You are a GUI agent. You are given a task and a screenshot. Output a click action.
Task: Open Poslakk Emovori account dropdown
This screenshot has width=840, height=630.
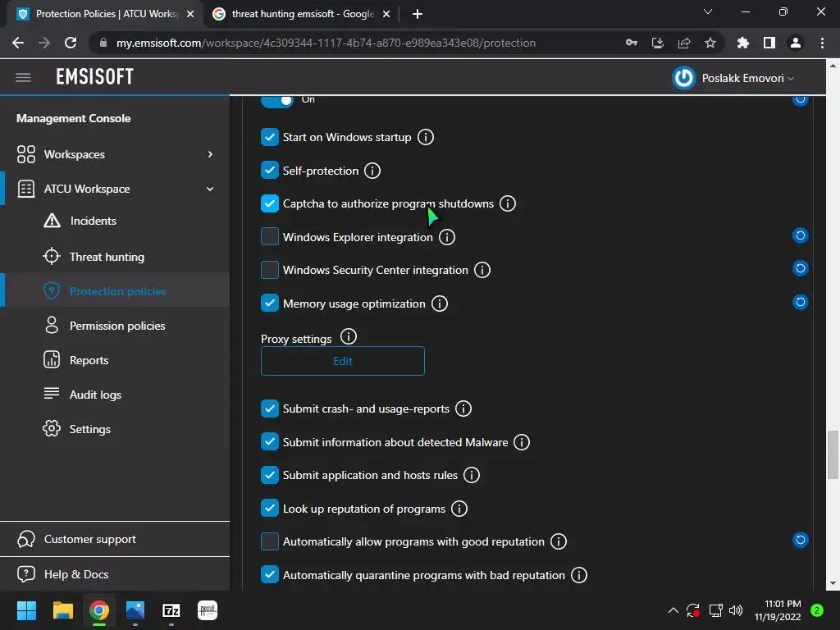pyautogui.click(x=748, y=78)
